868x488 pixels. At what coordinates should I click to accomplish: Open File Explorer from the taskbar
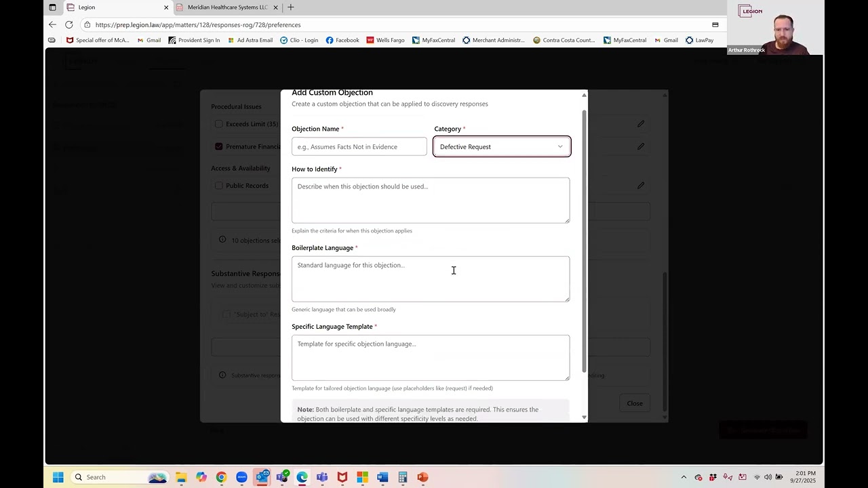[181, 477]
